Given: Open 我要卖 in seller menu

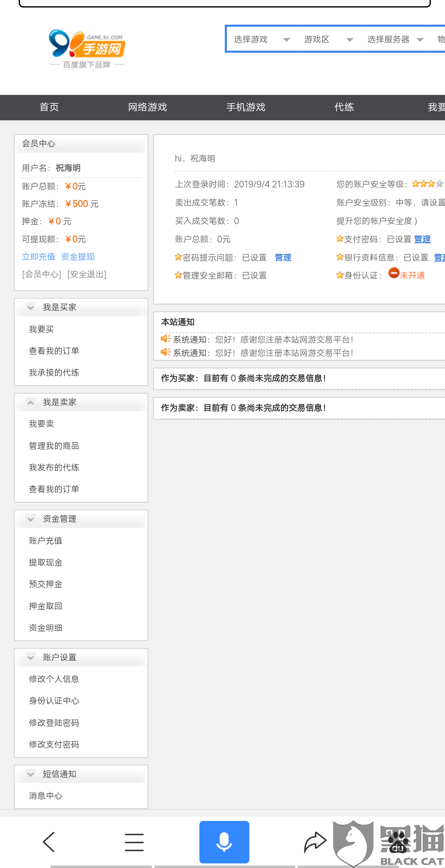Looking at the screenshot, I should coord(42,424).
